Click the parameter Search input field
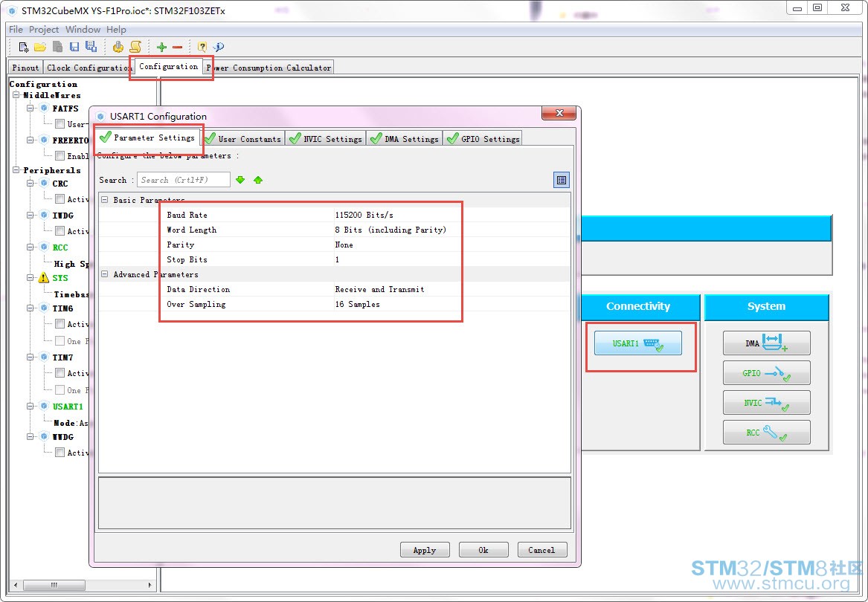Screen dimensions: 868x602 (183, 180)
